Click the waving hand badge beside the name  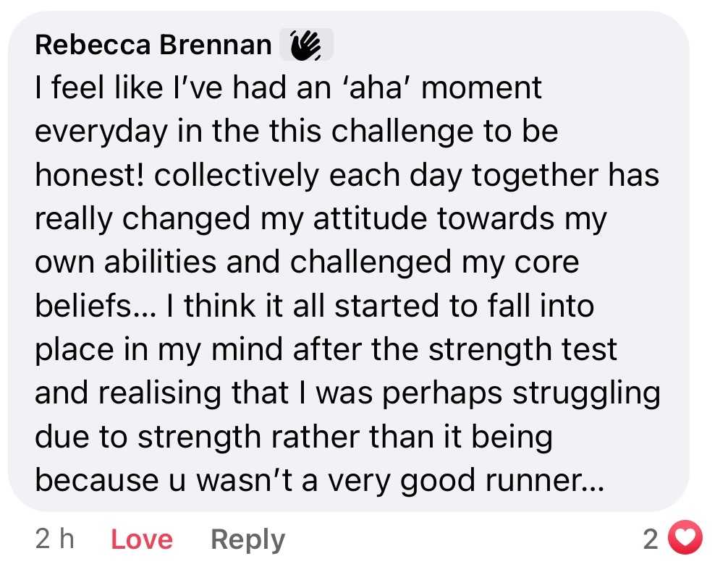(306, 46)
